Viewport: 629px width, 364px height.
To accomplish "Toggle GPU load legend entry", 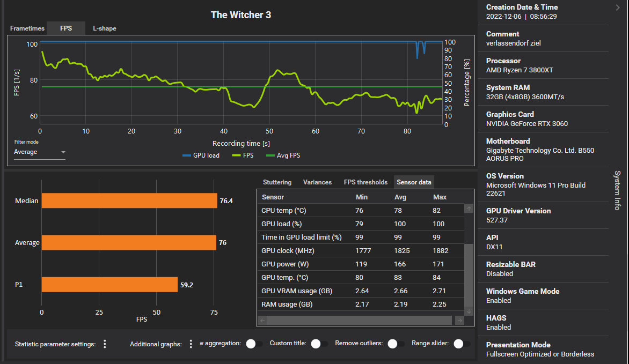I will point(201,155).
